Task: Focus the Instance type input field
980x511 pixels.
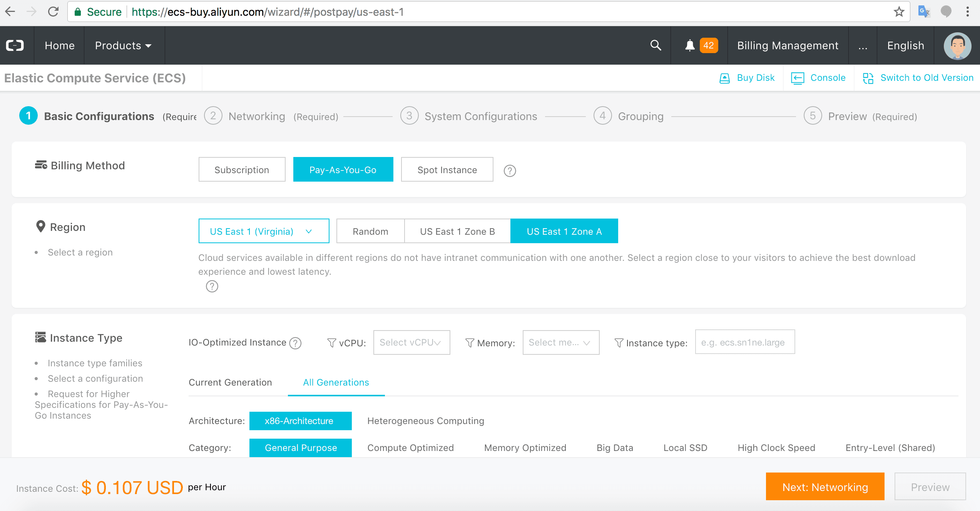Action: pyautogui.click(x=745, y=342)
